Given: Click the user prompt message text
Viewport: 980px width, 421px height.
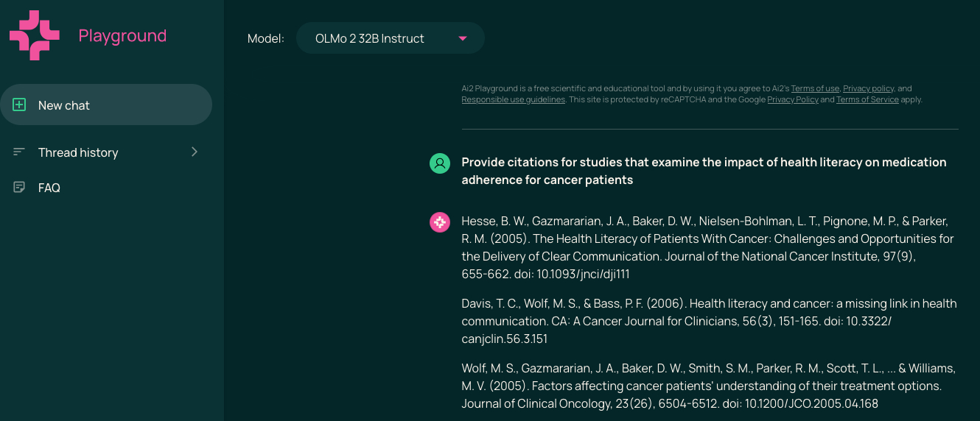Looking at the screenshot, I should (x=704, y=171).
